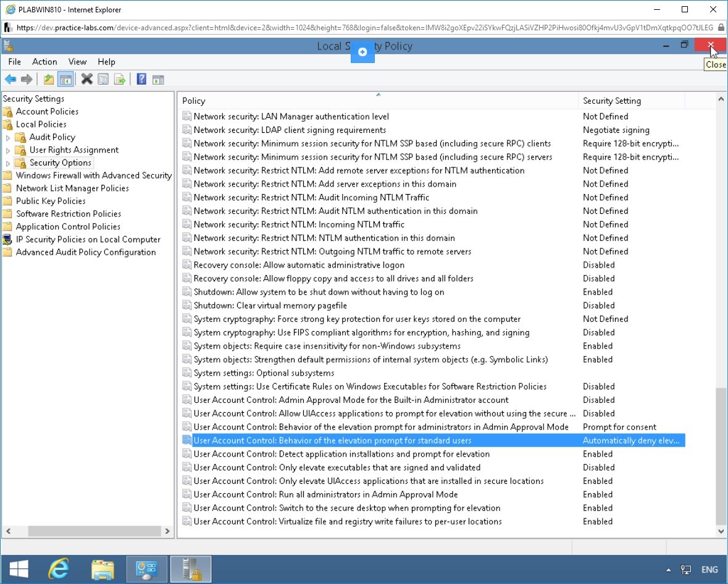728x584 pixels.
Task: Click the Local Security Policy title bar icon
Action: coord(8,46)
